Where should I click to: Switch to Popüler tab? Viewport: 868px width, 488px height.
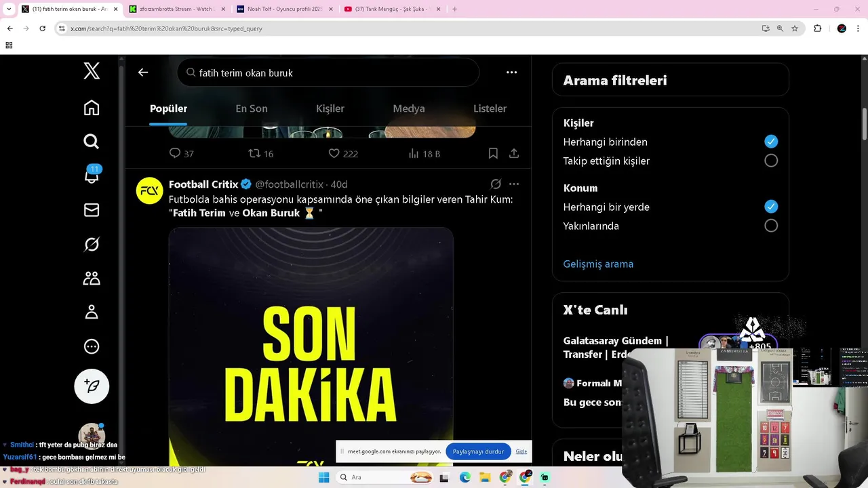tap(168, 108)
